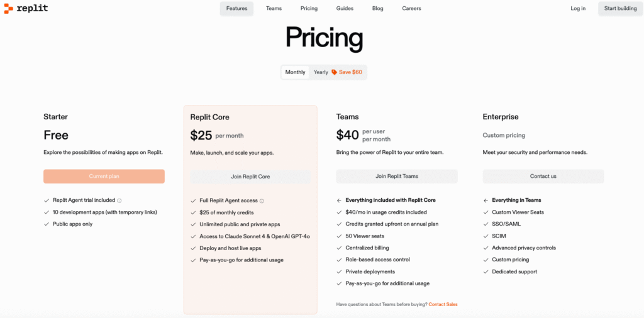The height and width of the screenshot is (318, 644).
Task: Open the Features navigation menu
Action: (236, 9)
